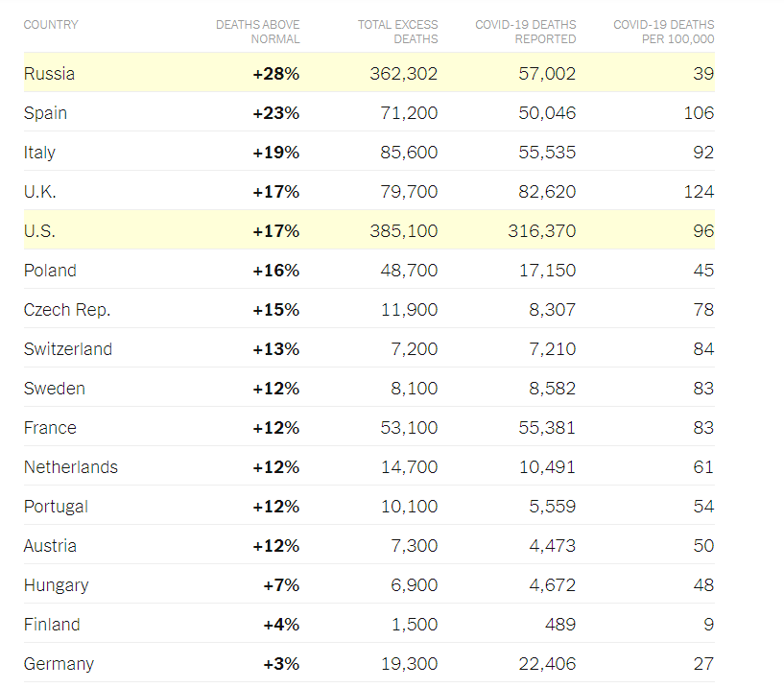Image resolution: width=784 pixels, height=688 pixels.
Task: Click the Switzerland country label
Action: [68, 349]
